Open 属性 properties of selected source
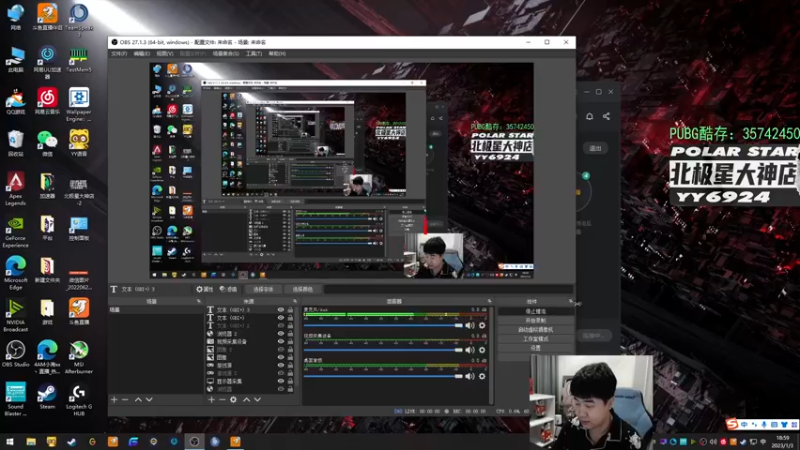The width and height of the screenshot is (800, 450). tap(205, 289)
